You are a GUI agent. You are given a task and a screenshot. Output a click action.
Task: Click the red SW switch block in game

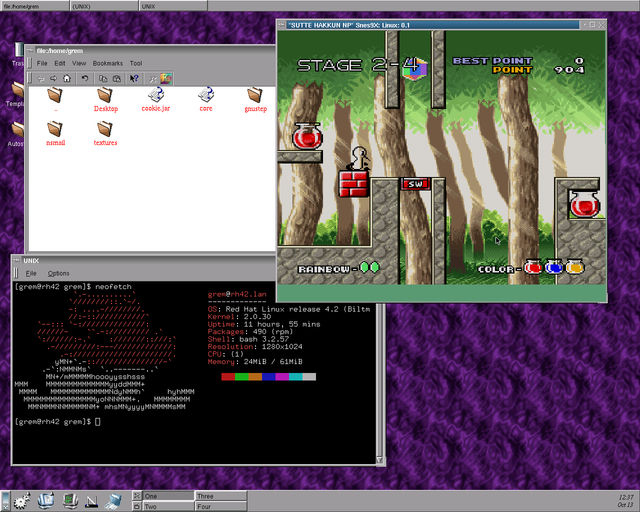point(416,184)
